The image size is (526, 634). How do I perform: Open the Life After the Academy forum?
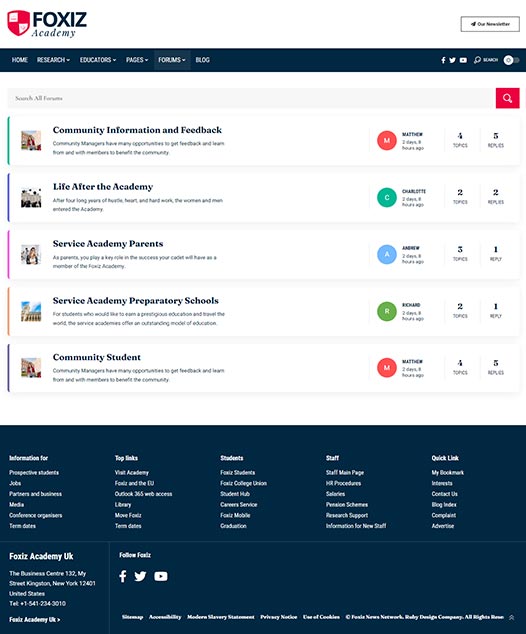tap(103, 187)
